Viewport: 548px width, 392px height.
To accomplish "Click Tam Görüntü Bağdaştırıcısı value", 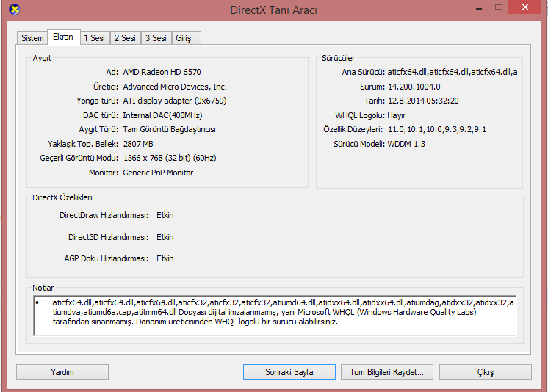I will pyautogui.click(x=169, y=129).
